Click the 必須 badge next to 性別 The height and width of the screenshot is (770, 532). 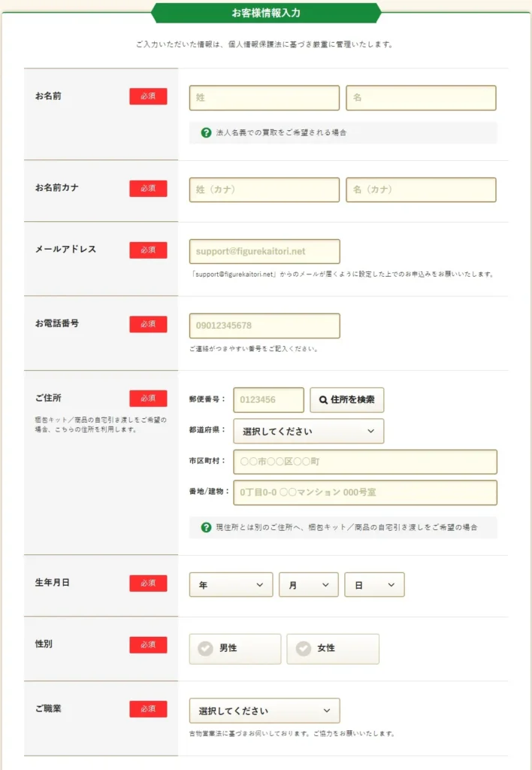click(148, 644)
